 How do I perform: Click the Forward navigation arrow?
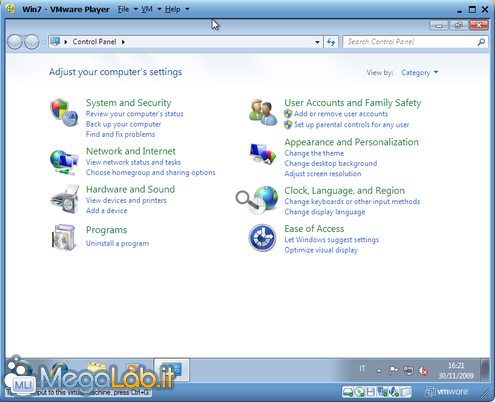(x=32, y=42)
